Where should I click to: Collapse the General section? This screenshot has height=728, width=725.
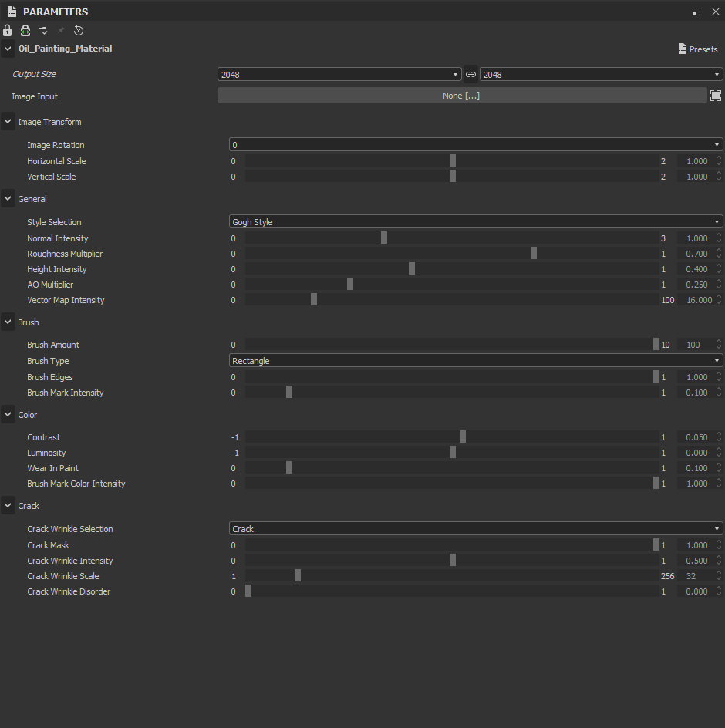(8, 199)
